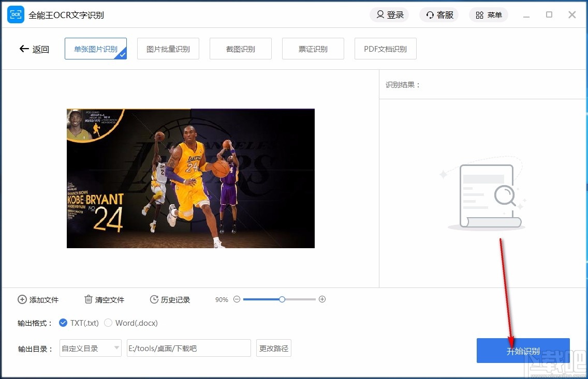Click the 添加文件 add file icon
This screenshot has width=588, height=379.
[22, 299]
